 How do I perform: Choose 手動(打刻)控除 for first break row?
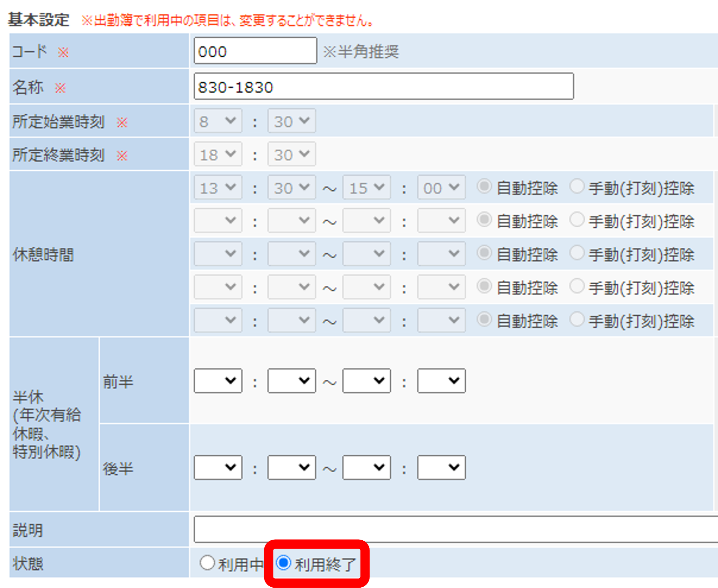[577, 187]
